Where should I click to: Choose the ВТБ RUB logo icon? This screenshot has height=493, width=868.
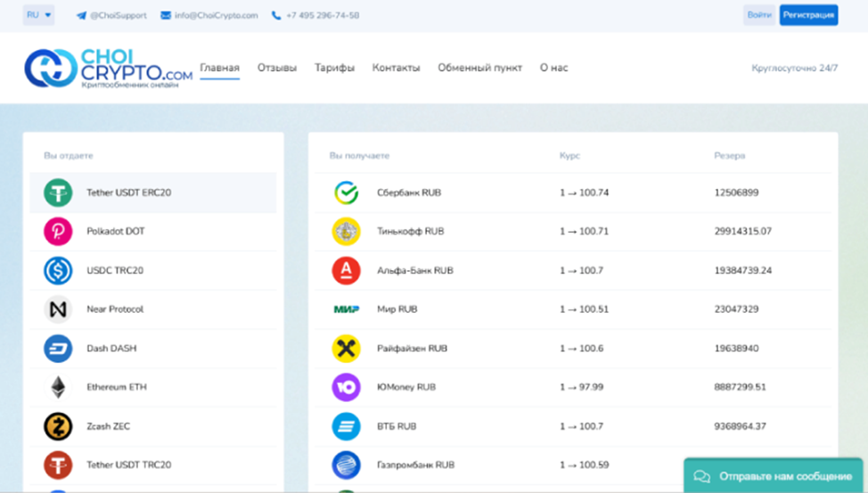[346, 426]
